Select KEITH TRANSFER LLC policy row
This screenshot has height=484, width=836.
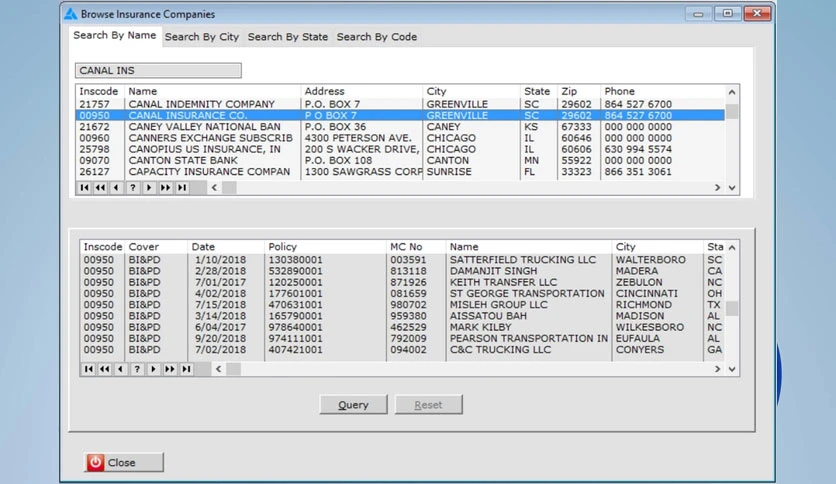pos(403,282)
